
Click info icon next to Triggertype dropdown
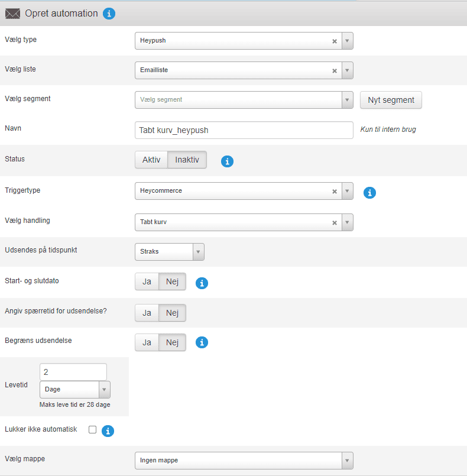coord(369,192)
